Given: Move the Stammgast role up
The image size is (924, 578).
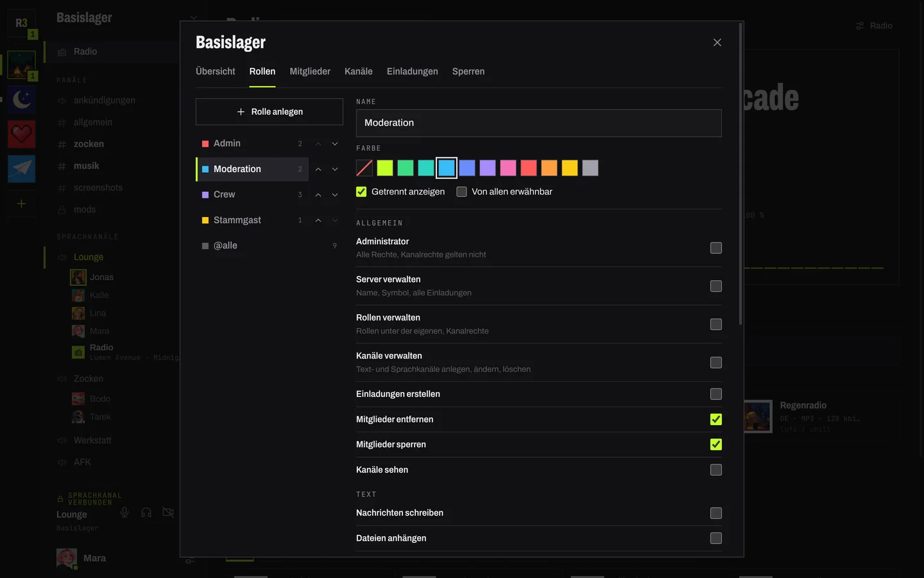Looking at the screenshot, I should (x=318, y=220).
